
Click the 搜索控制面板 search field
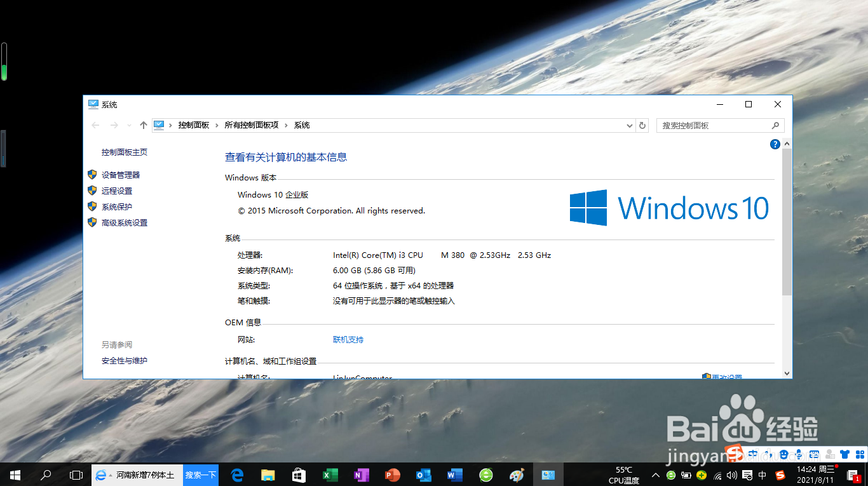click(x=720, y=125)
